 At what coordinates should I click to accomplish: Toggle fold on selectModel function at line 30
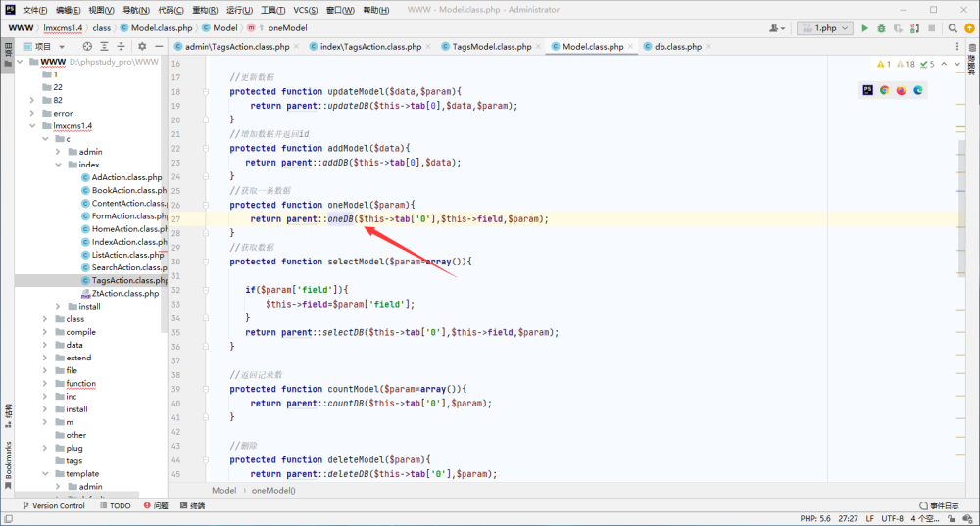pos(206,262)
